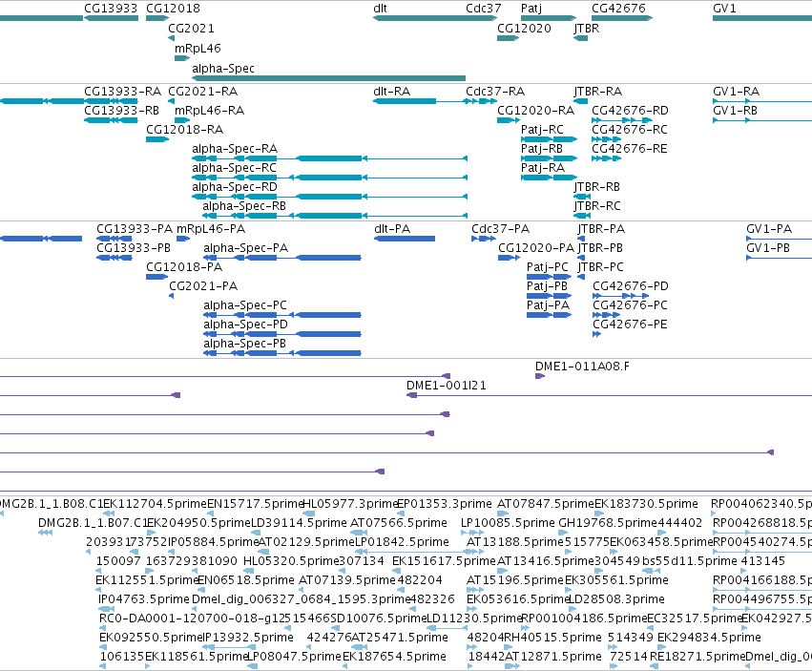Select the mRpL46-RA transcript glyph
The image size is (812, 671).
182,120
